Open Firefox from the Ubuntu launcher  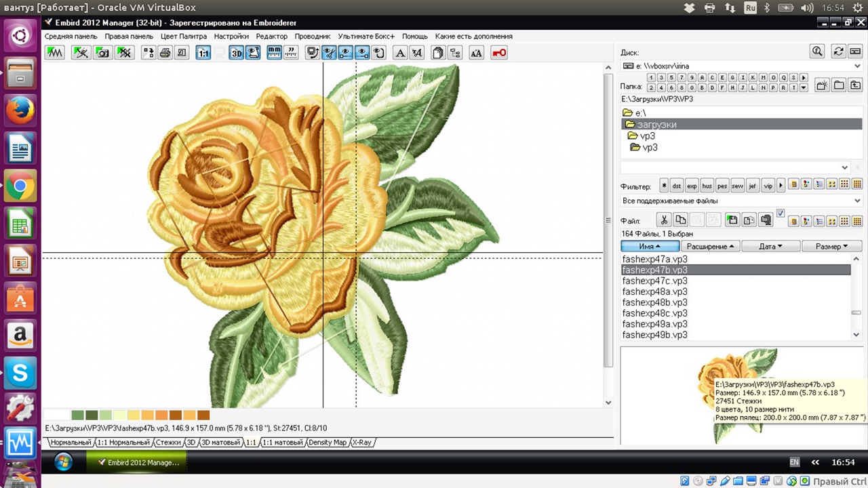coord(20,110)
